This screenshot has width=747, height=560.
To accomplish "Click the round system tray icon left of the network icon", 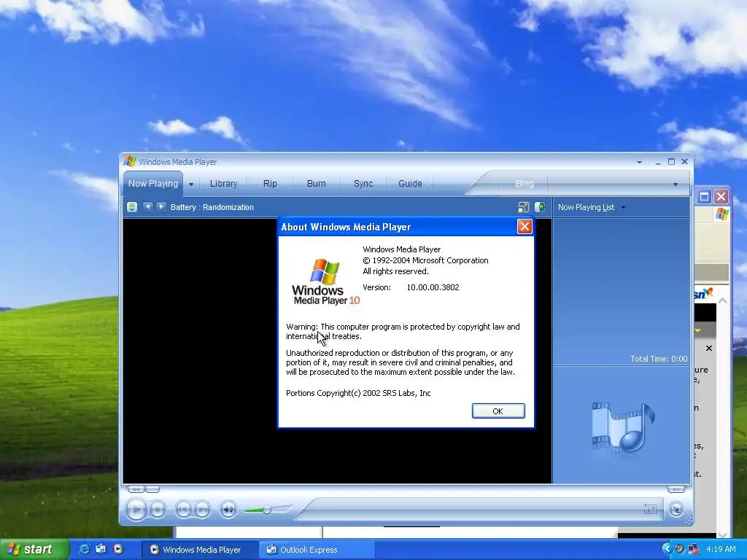I will (x=680, y=550).
